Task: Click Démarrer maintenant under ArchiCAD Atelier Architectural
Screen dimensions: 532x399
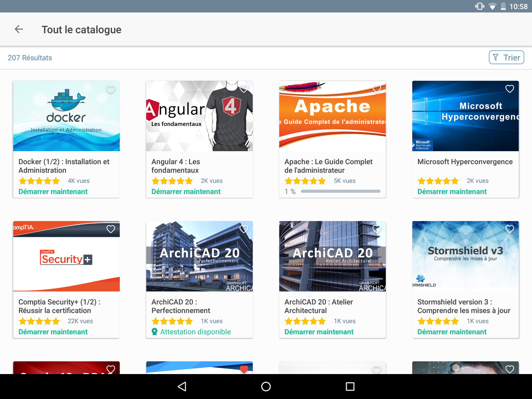Action: 319,332
